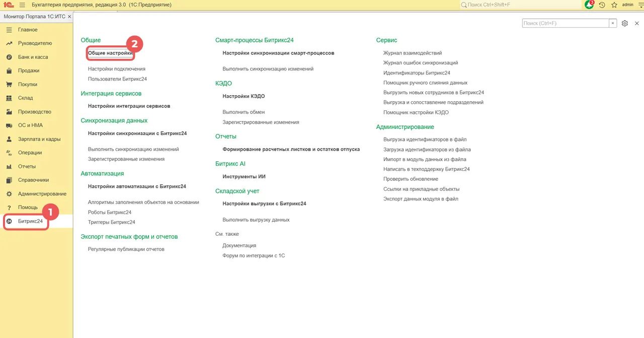Screen dimensions: 644x338
Task: Open the Справочники books icon
Action: (9, 180)
